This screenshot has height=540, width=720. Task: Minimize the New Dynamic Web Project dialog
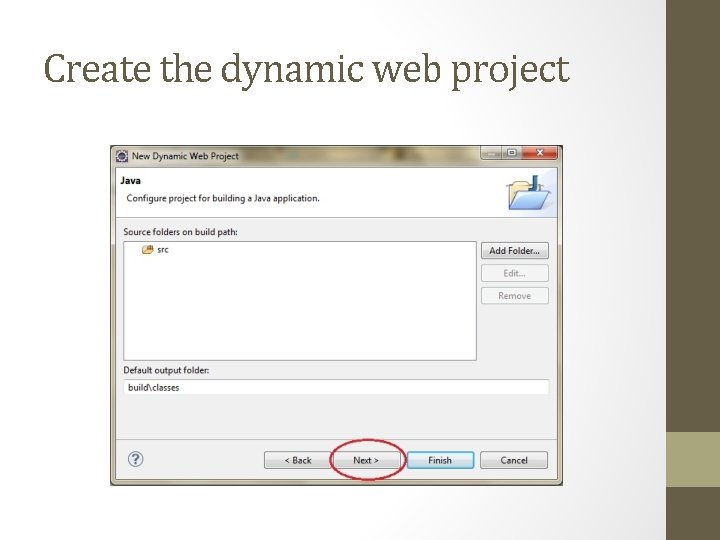coord(491,152)
